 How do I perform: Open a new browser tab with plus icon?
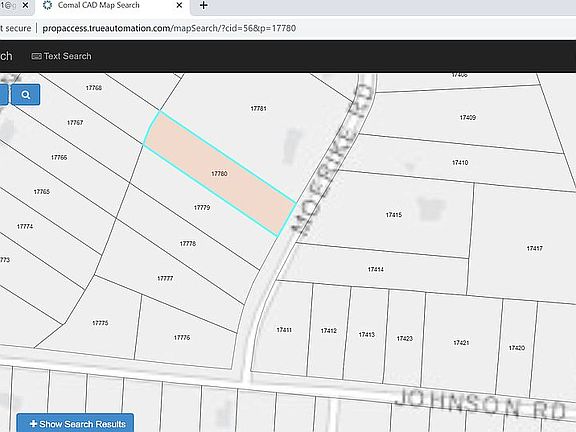click(204, 5)
